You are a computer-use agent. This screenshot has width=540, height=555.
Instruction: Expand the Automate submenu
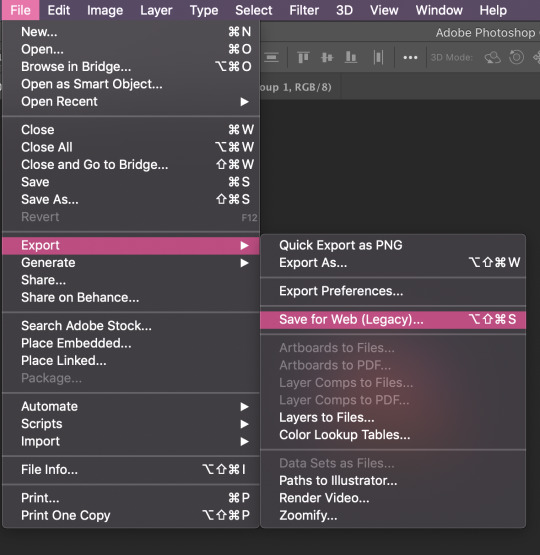coord(131,406)
